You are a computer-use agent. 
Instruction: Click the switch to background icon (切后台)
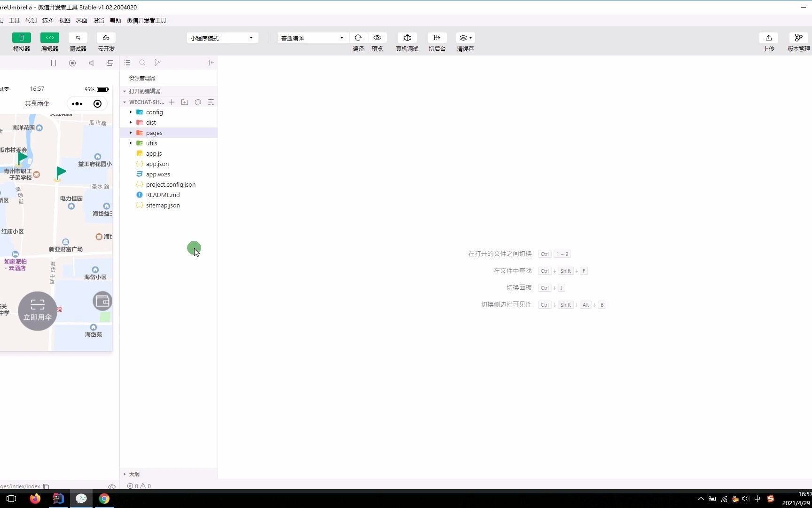437,38
